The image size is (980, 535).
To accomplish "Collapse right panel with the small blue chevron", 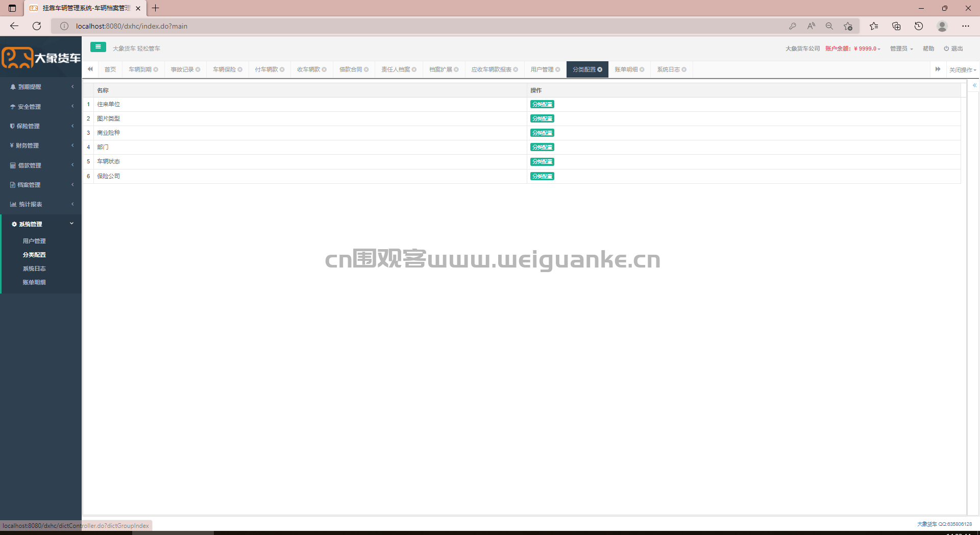I will (974, 85).
